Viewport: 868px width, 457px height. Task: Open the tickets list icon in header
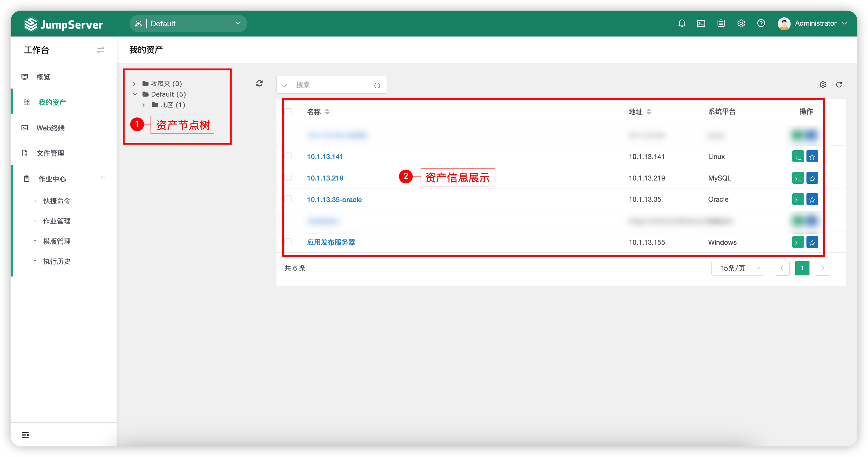pos(721,23)
